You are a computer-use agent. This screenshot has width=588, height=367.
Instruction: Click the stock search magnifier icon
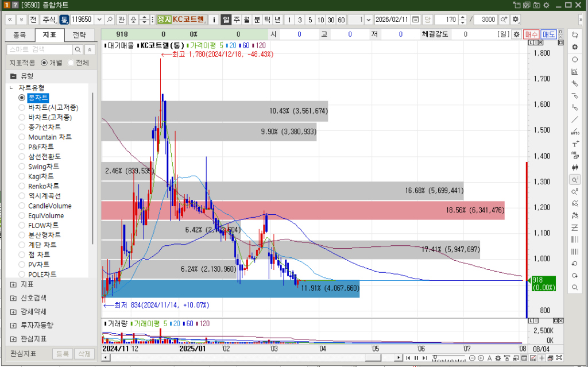pyautogui.click(x=110, y=20)
